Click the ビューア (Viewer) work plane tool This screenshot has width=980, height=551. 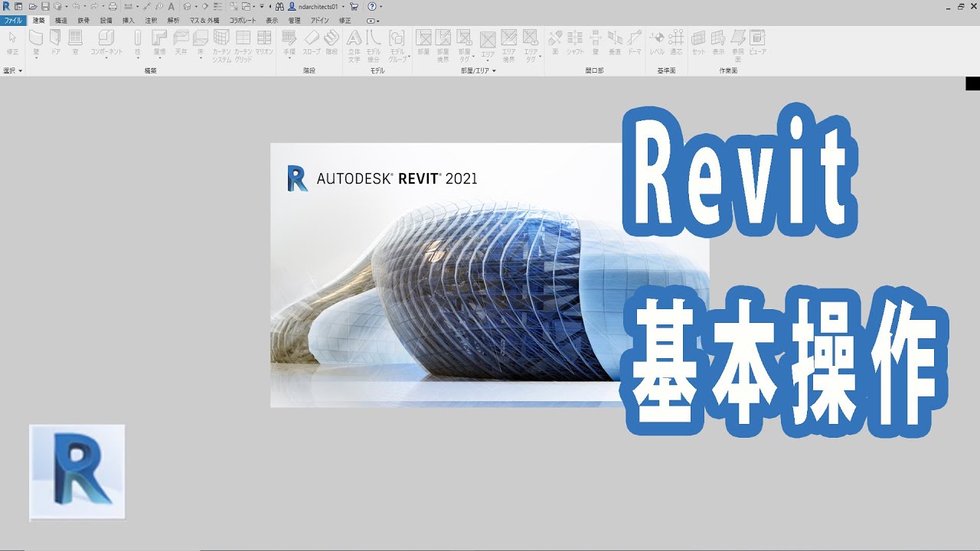coord(757,43)
